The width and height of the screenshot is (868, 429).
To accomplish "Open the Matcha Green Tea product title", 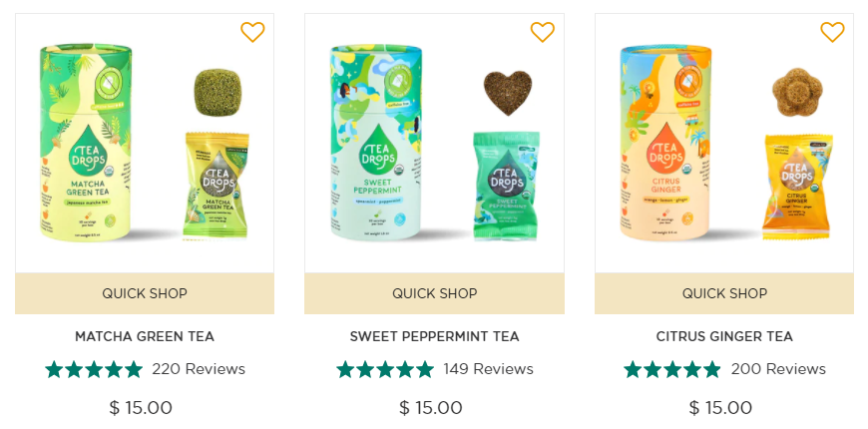I will [145, 336].
